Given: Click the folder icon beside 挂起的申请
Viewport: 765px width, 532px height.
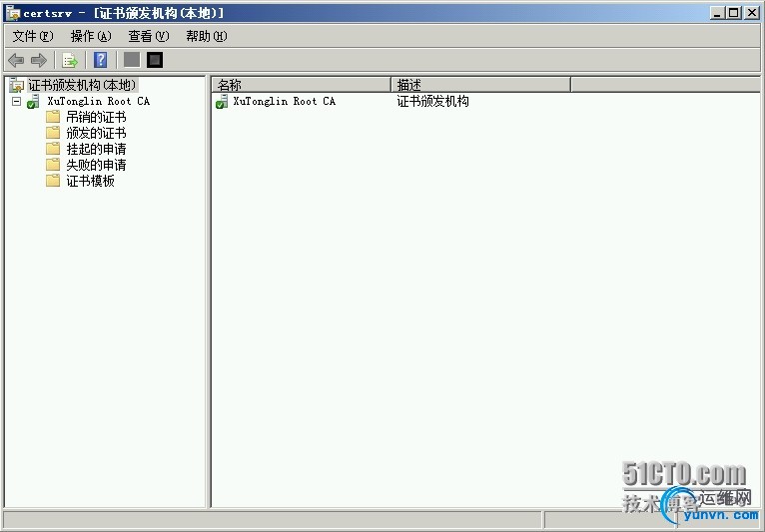Looking at the screenshot, I should [x=53, y=149].
